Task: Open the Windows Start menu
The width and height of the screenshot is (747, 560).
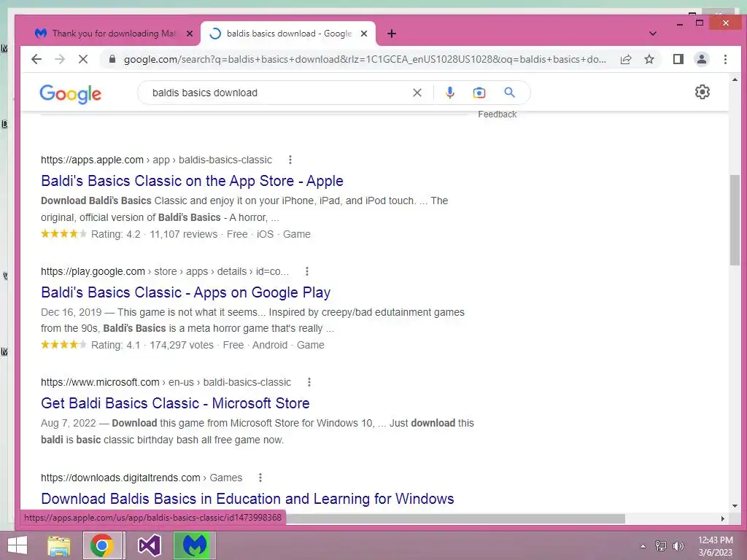Action: [18, 545]
